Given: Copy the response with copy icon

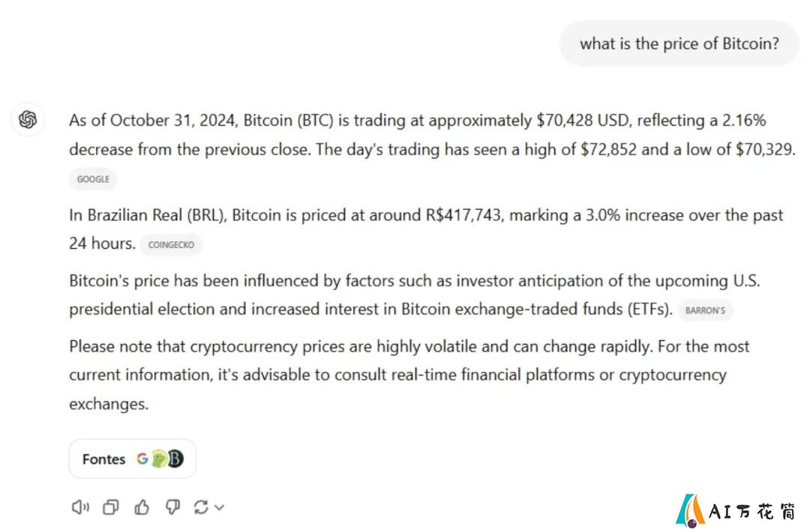Looking at the screenshot, I should [110, 507].
